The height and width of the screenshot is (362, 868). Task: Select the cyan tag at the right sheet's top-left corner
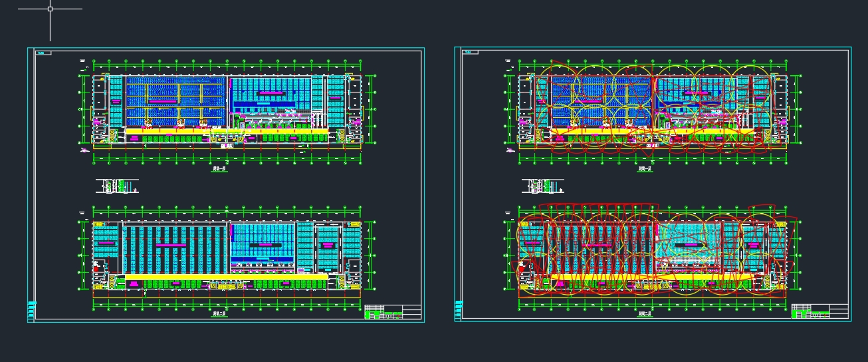[x=471, y=53]
